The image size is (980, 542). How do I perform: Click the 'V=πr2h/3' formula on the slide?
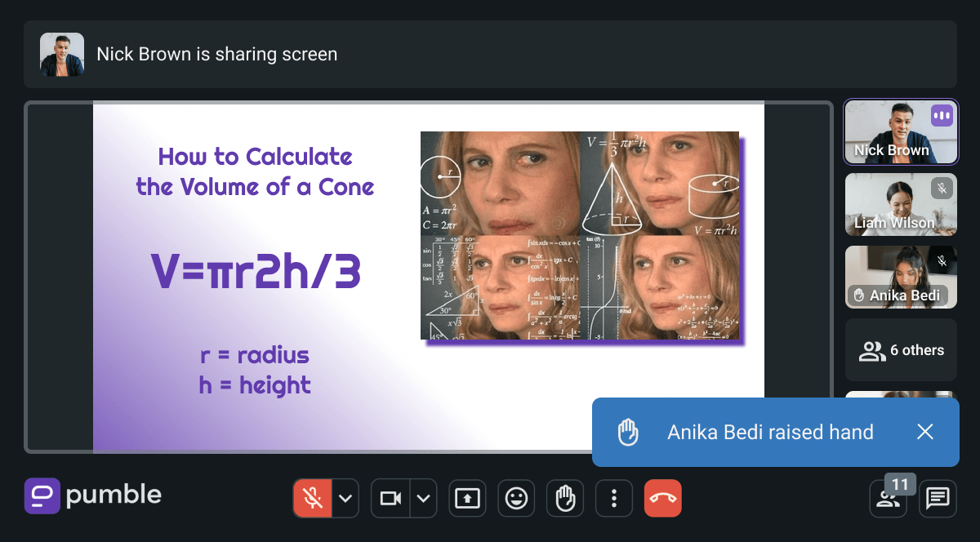point(256,271)
